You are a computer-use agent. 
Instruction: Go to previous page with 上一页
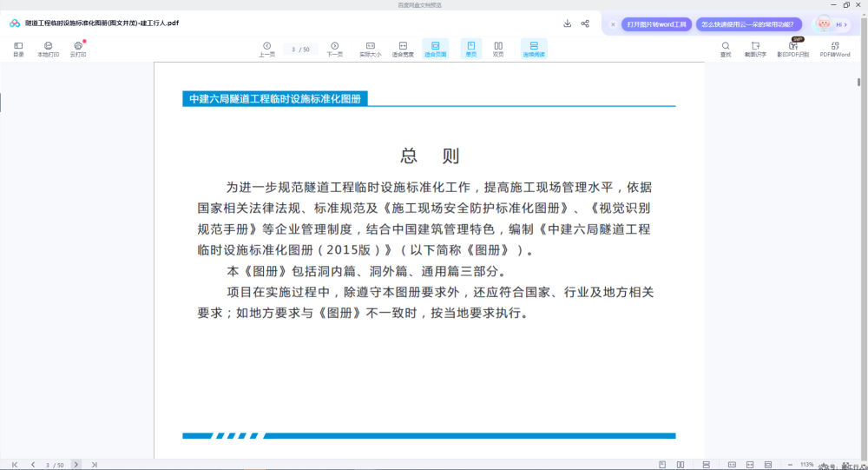(266, 49)
